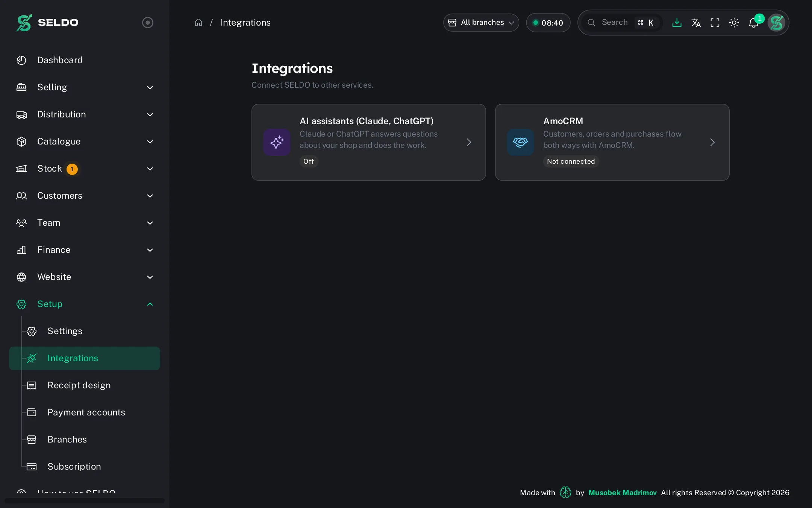This screenshot has height=508, width=812.
Task: Click the Branches store icon
Action: coord(32,440)
